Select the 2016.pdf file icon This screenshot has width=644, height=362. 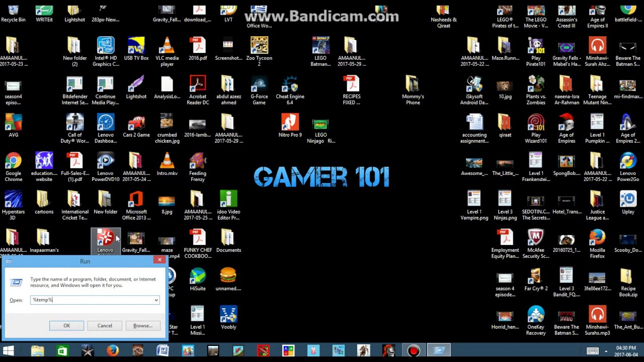[x=198, y=49]
